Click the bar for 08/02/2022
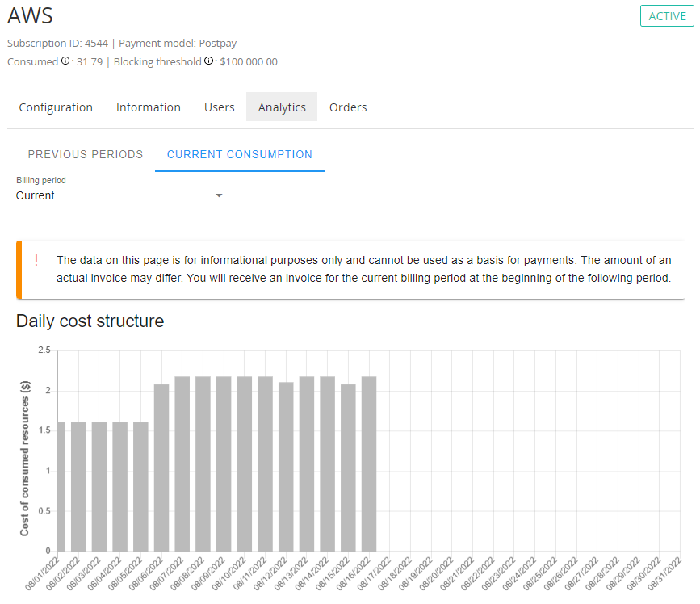700x604 pixels. [78, 487]
